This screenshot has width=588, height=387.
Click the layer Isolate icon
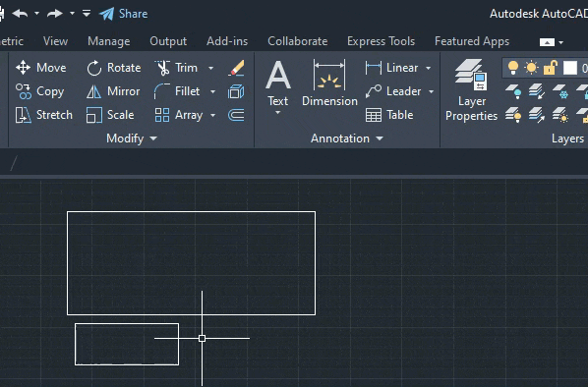click(537, 91)
